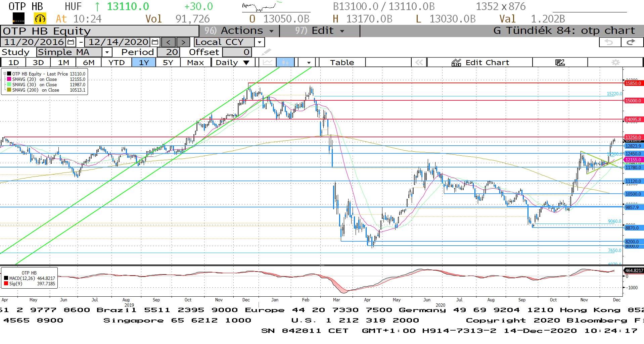Select the 13250.0 price level label
This screenshot has width=644, height=344.
tap(633, 137)
